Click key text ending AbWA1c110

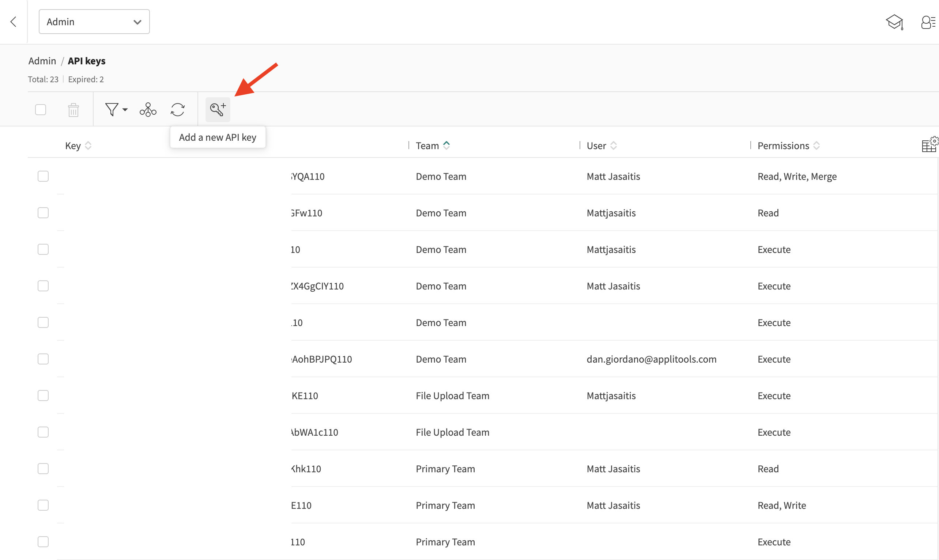tap(315, 432)
